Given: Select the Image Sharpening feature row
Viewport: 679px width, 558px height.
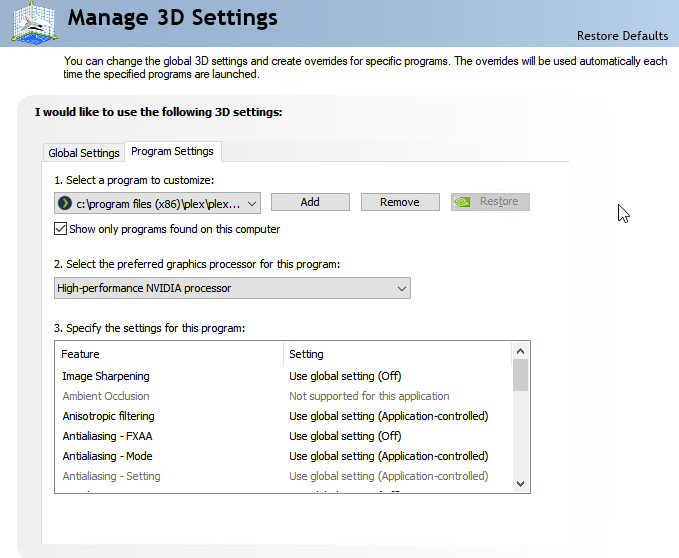Looking at the screenshot, I should pyautogui.click(x=105, y=376).
